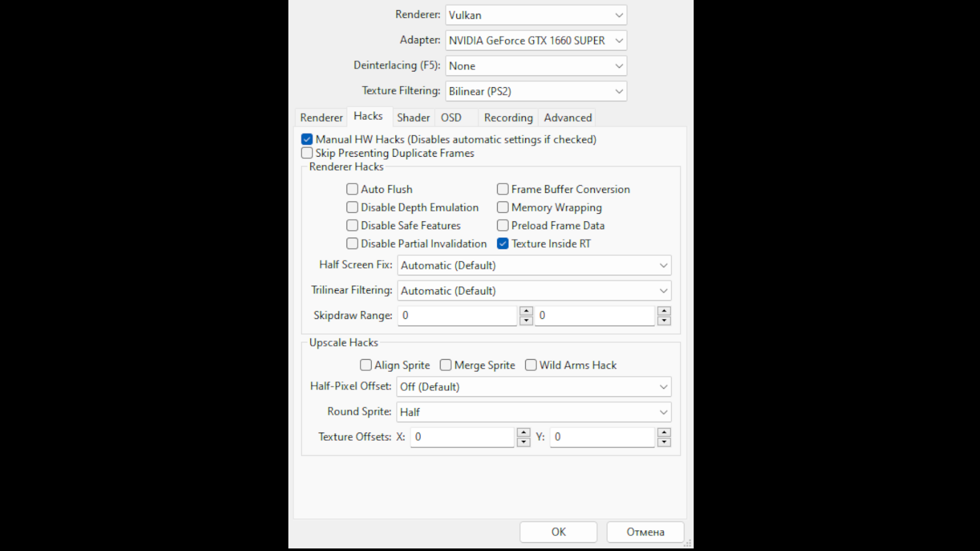The height and width of the screenshot is (551, 980).
Task: Uncheck Manual HW Hacks
Action: tap(307, 139)
